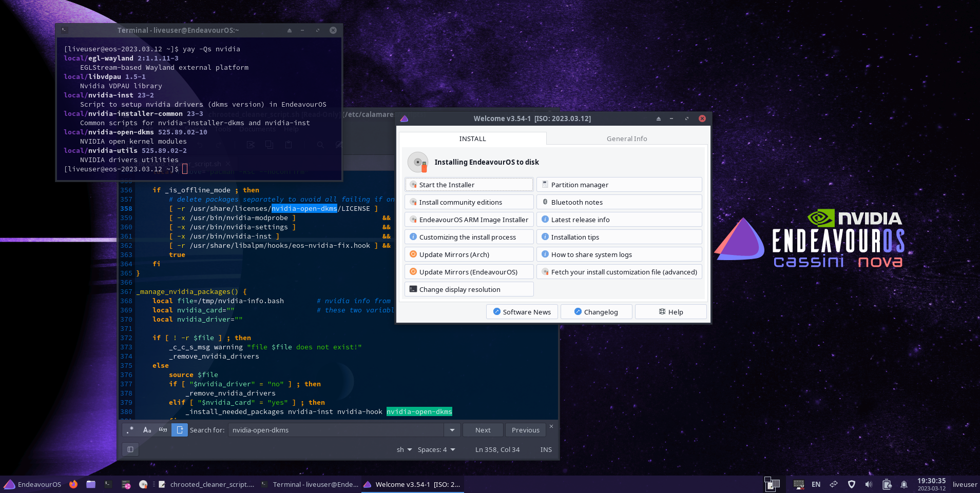The image size is (980, 493).
Task: Click local/nvidia-inst 23-2 line in terminal
Action: (x=109, y=95)
